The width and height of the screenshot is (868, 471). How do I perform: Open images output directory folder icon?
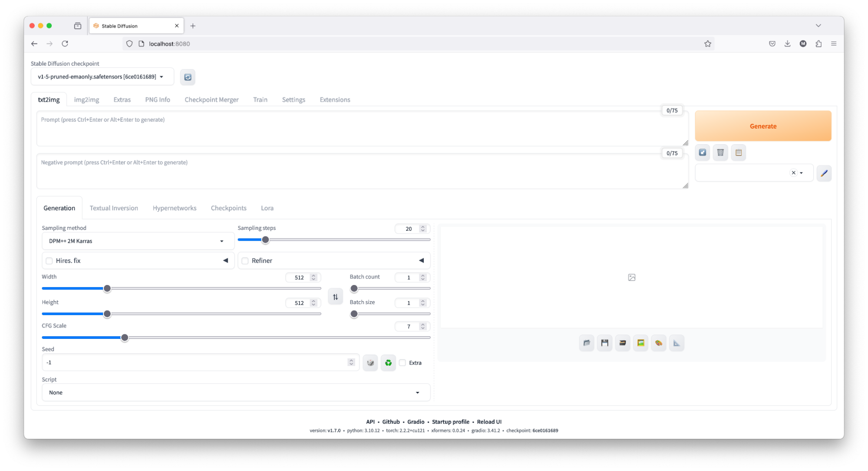tap(587, 343)
